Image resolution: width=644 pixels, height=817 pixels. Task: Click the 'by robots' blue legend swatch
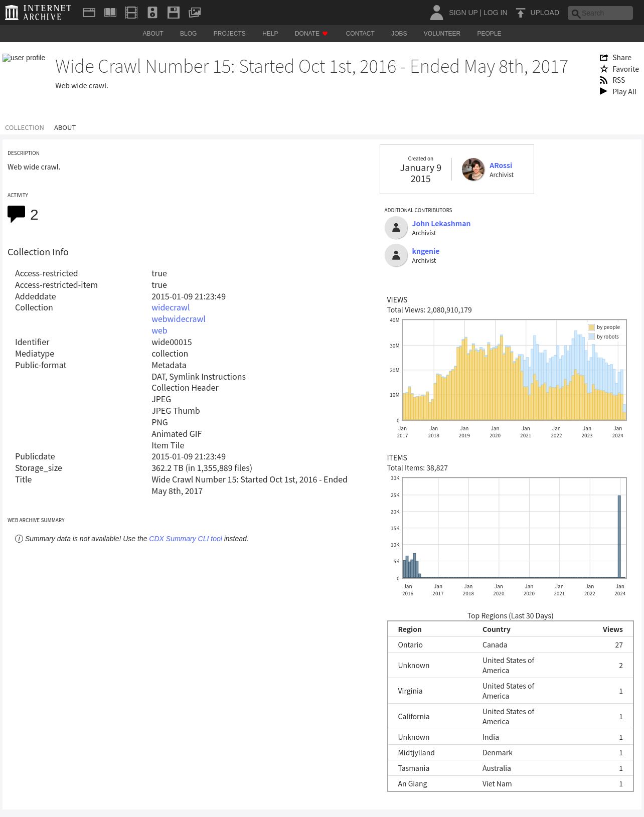[x=591, y=337]
